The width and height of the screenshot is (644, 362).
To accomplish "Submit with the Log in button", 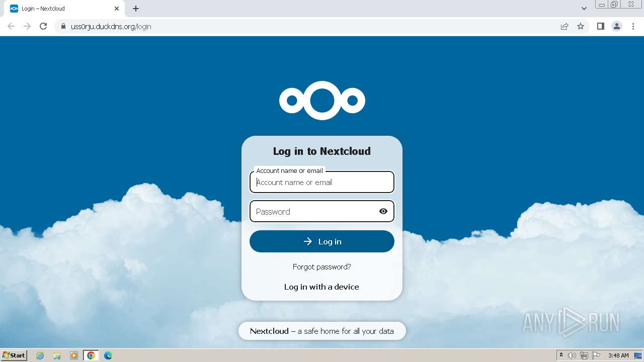I will click(x=322, y=241).
